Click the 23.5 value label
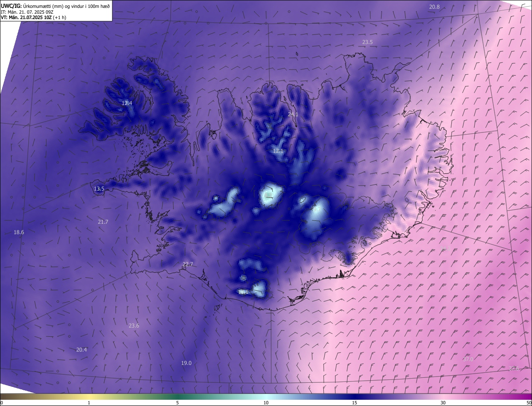 (x=367, y=42)
